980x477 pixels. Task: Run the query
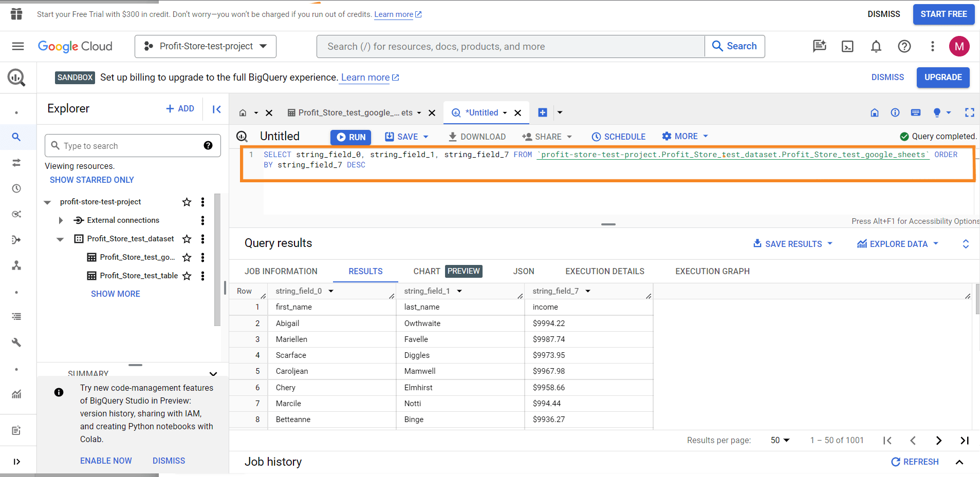pyautogui.click(x=351, y=137)
